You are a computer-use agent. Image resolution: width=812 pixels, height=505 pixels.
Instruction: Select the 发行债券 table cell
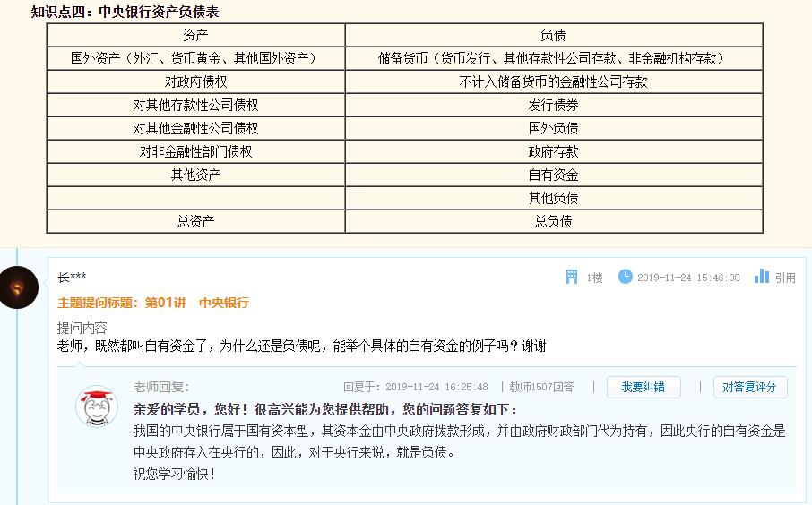click(x=553, y=105)
